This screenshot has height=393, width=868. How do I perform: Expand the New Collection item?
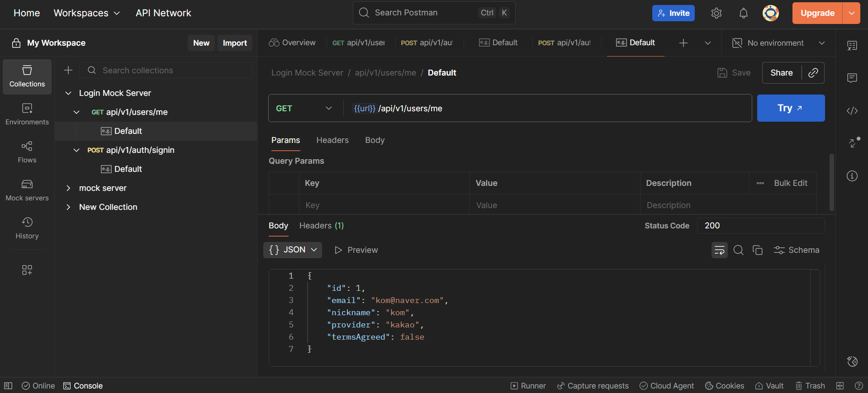pyautogui.click(x=68, y=207)
